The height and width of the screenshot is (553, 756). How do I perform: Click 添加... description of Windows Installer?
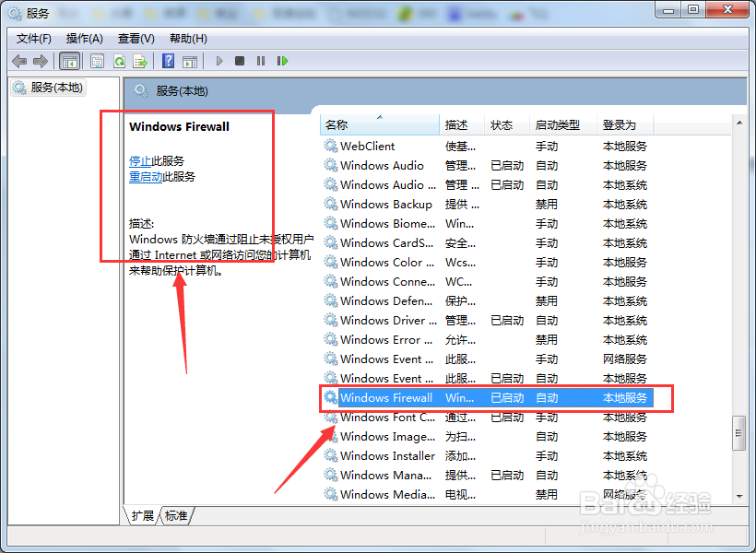[460, 455]
